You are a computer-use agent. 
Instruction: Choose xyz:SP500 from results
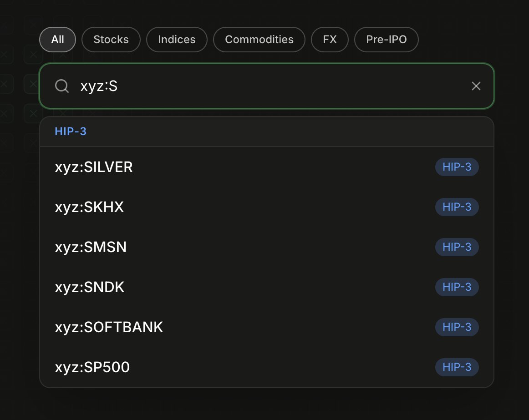point(267,367)
